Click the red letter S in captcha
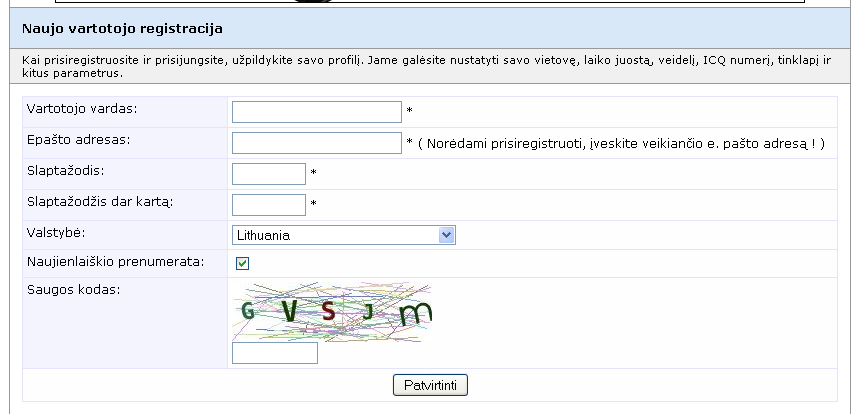Screen dimensions: 855x414 [x=328, y=311]
